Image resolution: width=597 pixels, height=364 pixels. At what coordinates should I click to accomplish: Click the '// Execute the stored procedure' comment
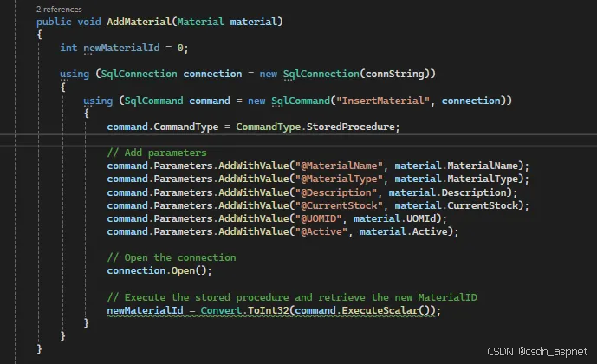coord(292,297)
